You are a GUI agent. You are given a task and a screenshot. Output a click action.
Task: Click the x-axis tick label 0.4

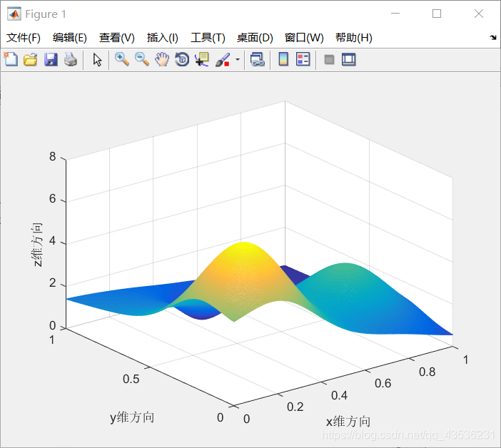click(339, 396)
